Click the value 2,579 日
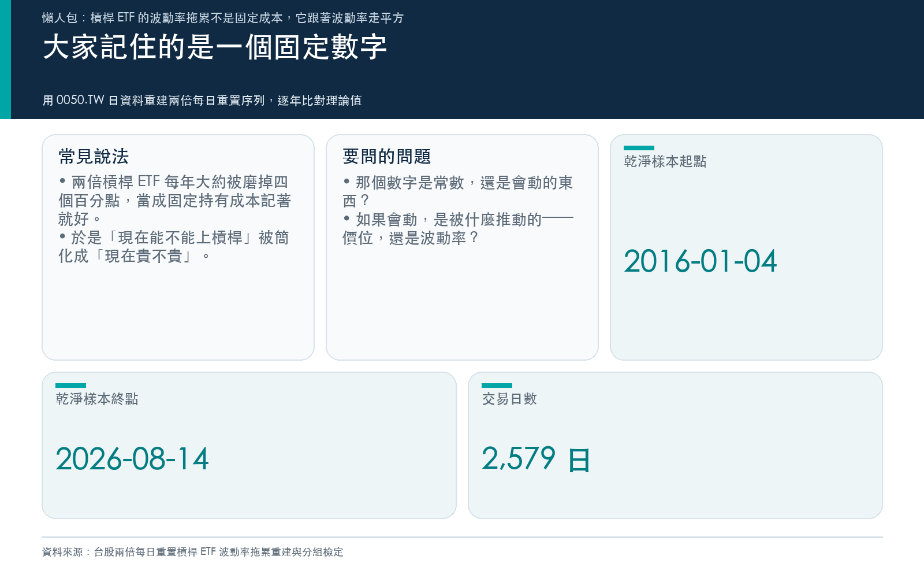 (536, 460)
